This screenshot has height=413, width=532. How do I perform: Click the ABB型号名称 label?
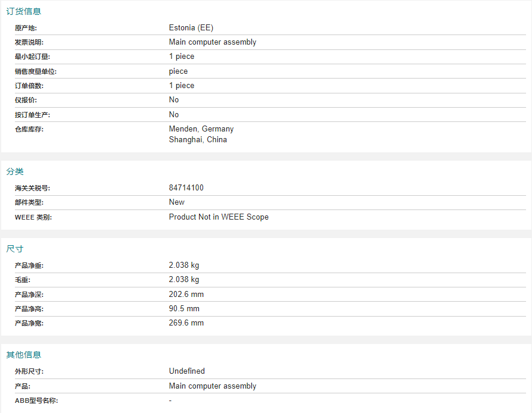click(36, 401)
